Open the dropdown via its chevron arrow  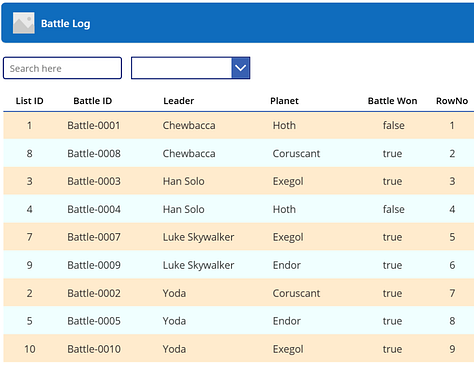pyautogui.click(x=241, y=68)
